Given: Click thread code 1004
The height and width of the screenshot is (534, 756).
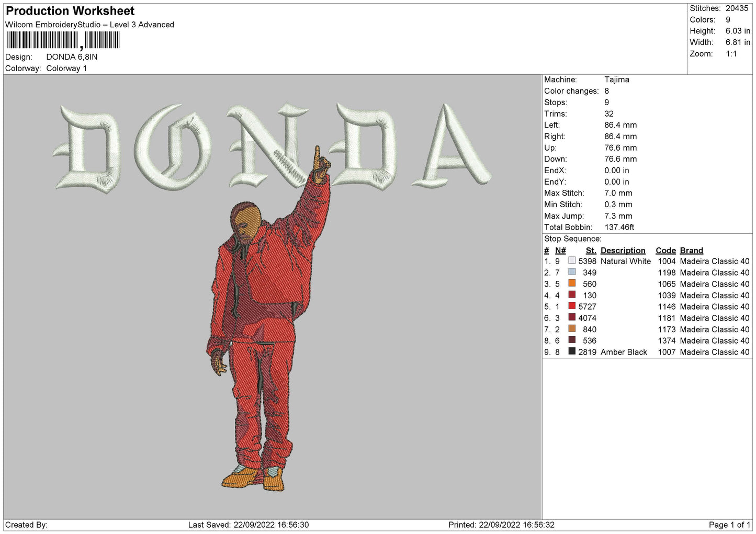Looking at the screenshot, I should tap(667, 261).
